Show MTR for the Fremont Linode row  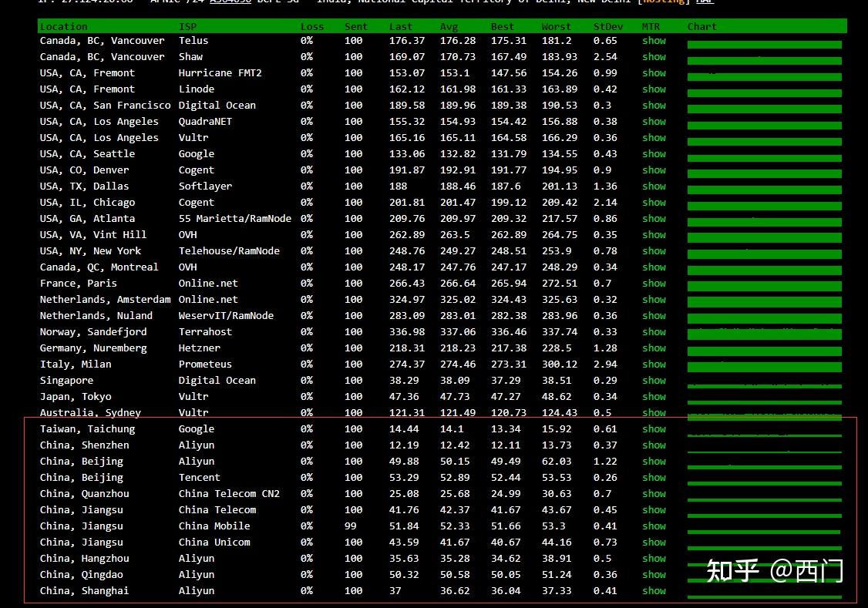[654, 89]
